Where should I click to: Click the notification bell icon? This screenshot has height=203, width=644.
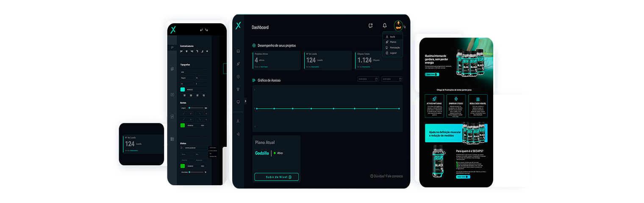click(385, 26)
